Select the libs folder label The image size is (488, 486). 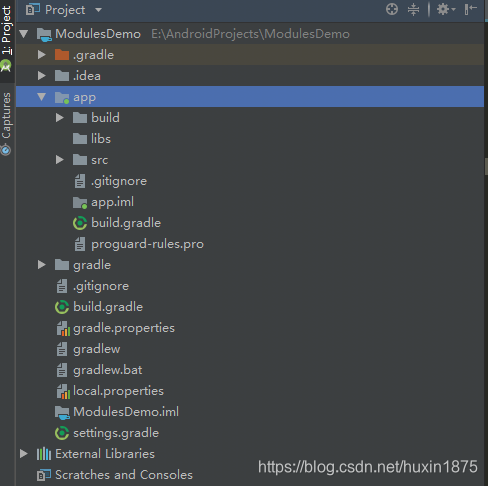pos(101,139)
